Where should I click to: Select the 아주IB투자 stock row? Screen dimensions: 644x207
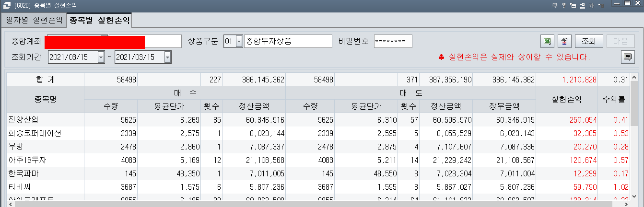point(318,160)
